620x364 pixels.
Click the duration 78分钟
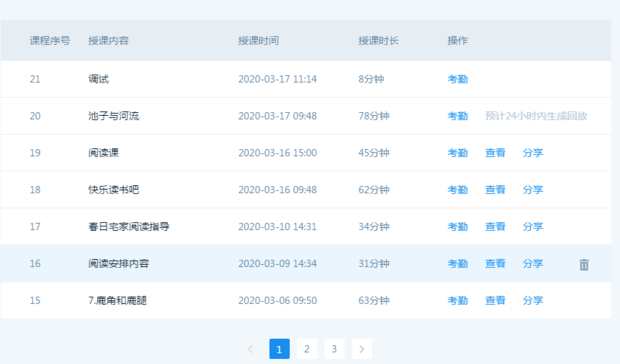click(x=374, y=116)
